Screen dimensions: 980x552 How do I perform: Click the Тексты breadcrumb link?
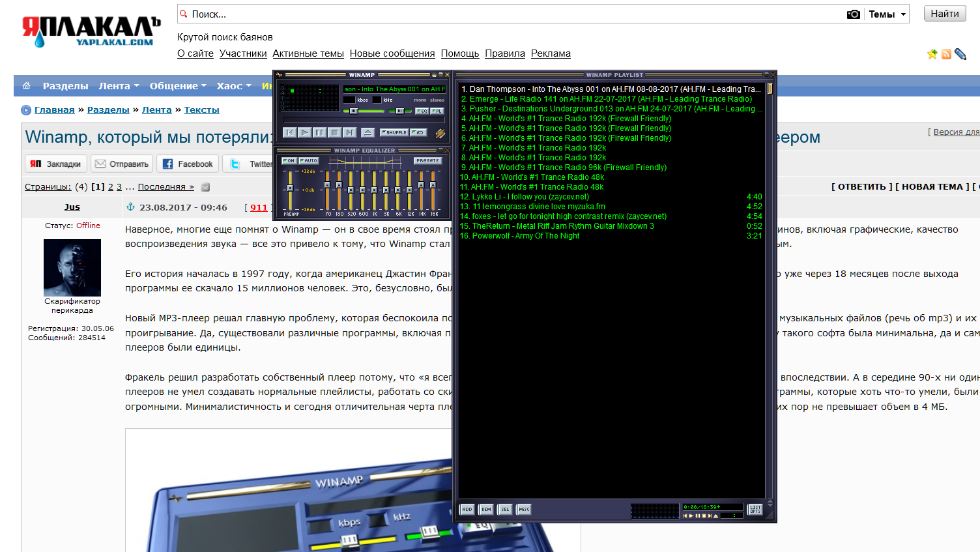(202, 110)
